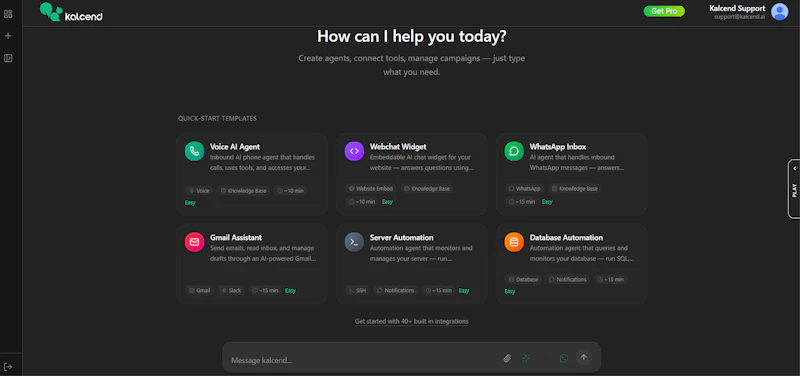Click the Easy label on Webchat Widget card
Image resolution: width=800 pixels, height=376 pixels.
point(387,202)
